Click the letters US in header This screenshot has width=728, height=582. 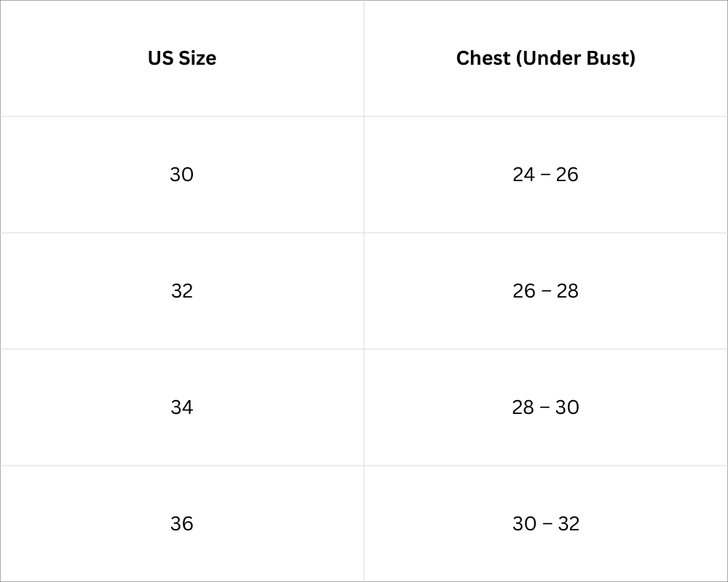pos(161,58)
